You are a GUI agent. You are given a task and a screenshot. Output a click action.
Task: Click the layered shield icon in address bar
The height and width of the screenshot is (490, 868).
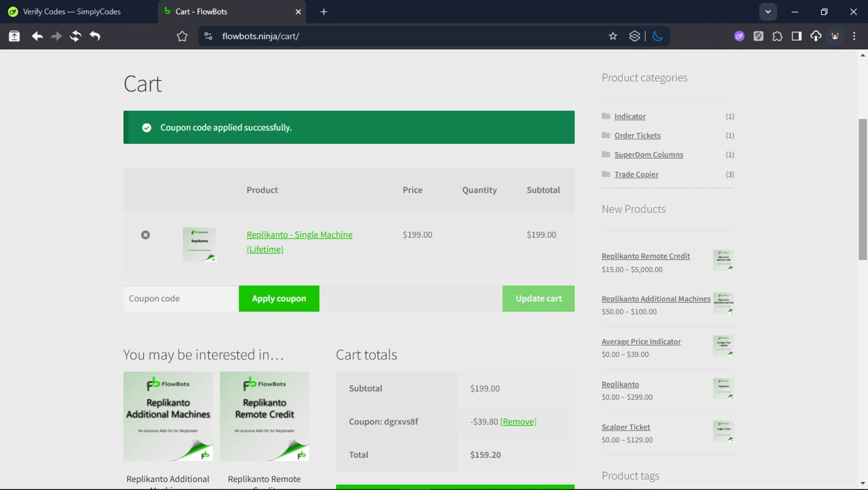(x=635, y=36)
